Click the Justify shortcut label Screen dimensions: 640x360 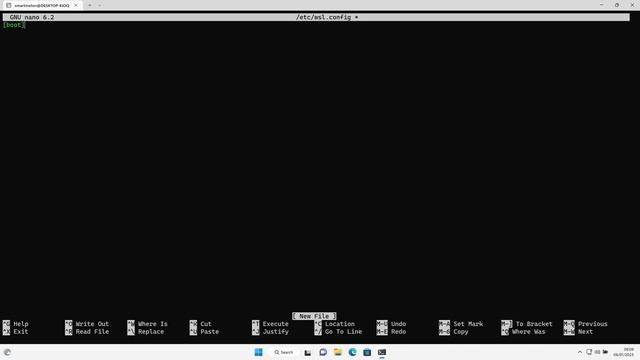pos(276,331)
